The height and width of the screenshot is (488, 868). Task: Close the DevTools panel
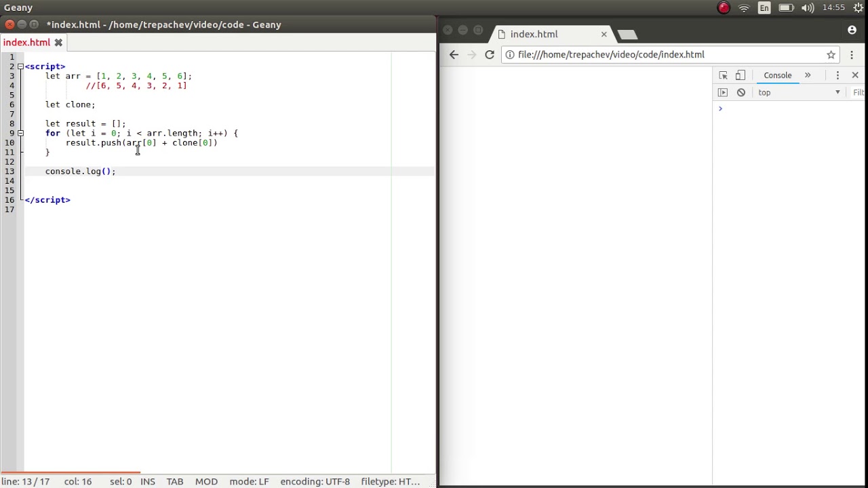tap(855, 75)
